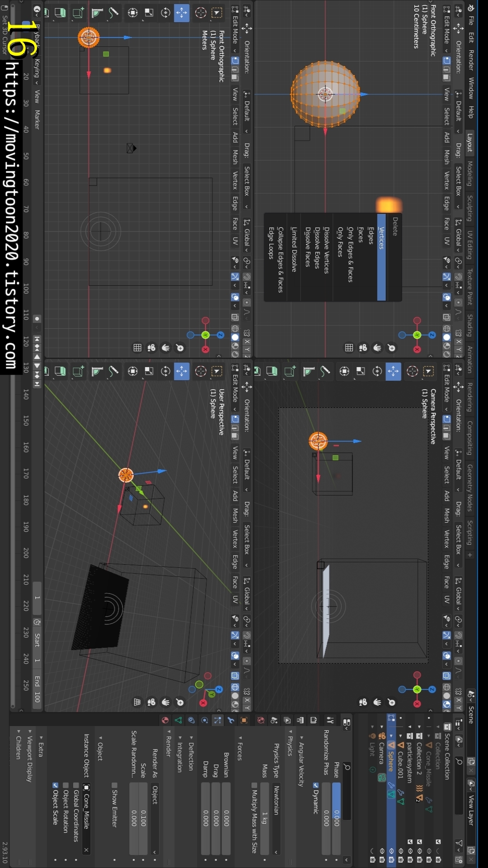Jump to end frame in timeline
The height and width of the screenshot is (868, 488).
point(37,384)
